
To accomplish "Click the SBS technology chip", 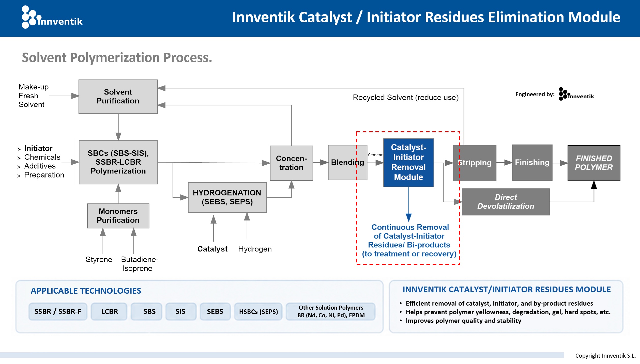I will tap(146, 311).
